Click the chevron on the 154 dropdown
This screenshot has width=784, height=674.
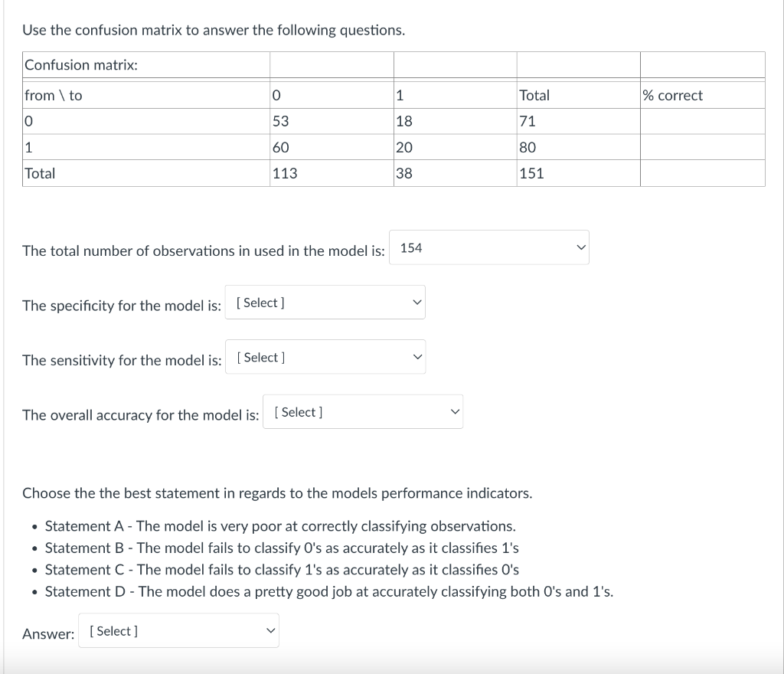[x=580, y=247]
